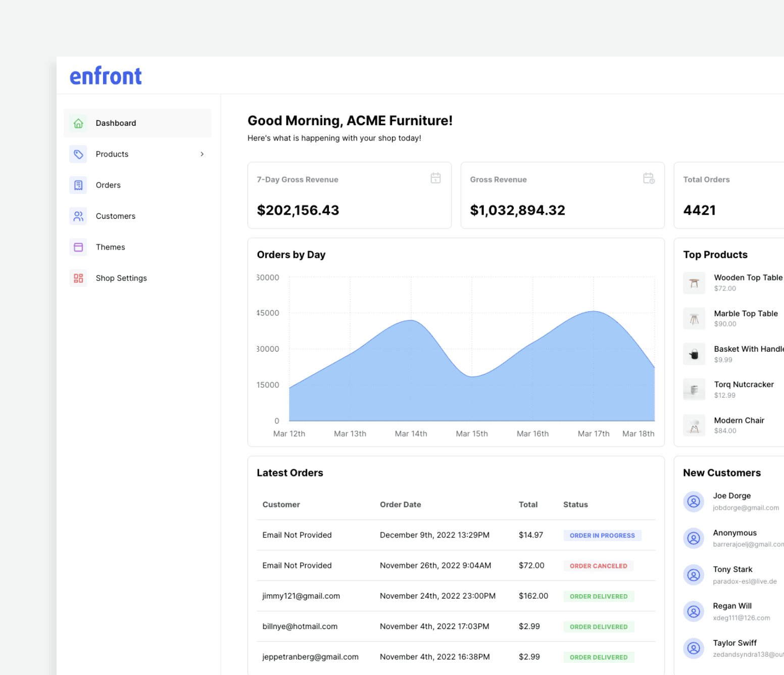
Task: Click the Products price-tag icon
Action: [78, 154]
